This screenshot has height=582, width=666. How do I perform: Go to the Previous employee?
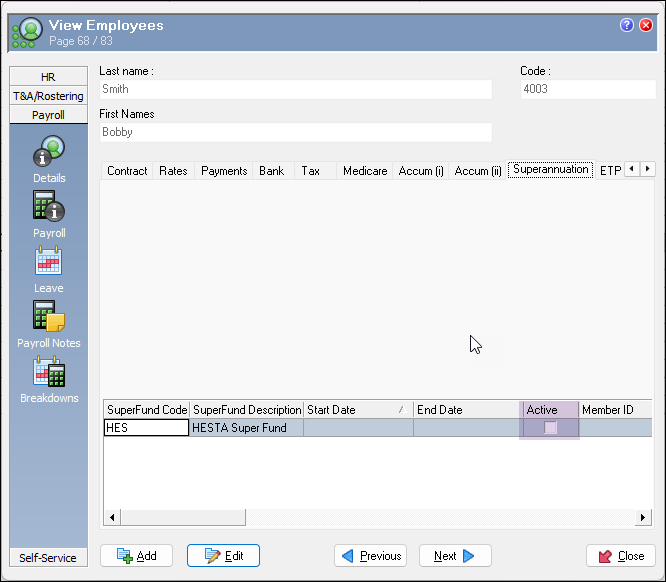(x=370, y=556)
